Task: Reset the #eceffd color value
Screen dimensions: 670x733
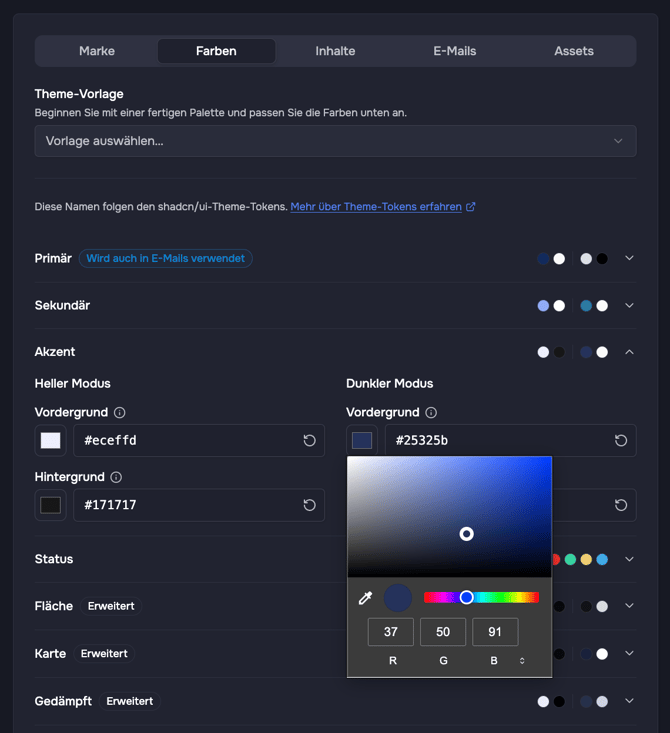Action: pyautogui.click(x=310, y=440)
